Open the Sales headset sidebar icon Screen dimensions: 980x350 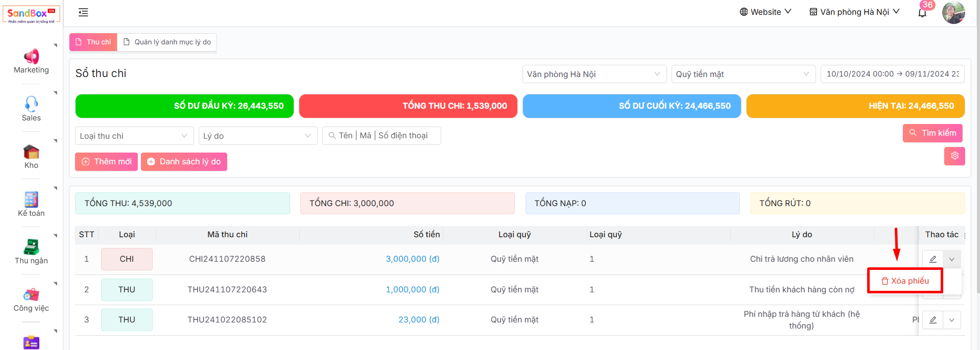pyautogui.click(x=31, y=104)
